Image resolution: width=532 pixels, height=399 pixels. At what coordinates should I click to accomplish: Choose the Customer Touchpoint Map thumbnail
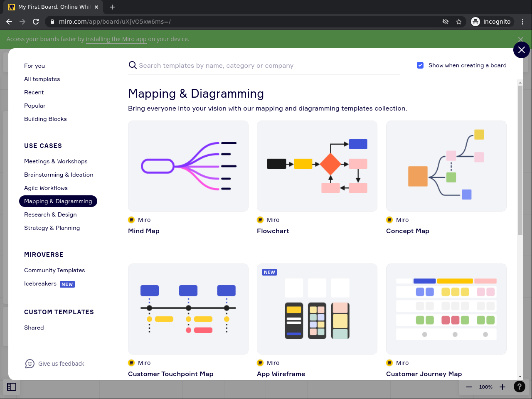tap(188, 309)
